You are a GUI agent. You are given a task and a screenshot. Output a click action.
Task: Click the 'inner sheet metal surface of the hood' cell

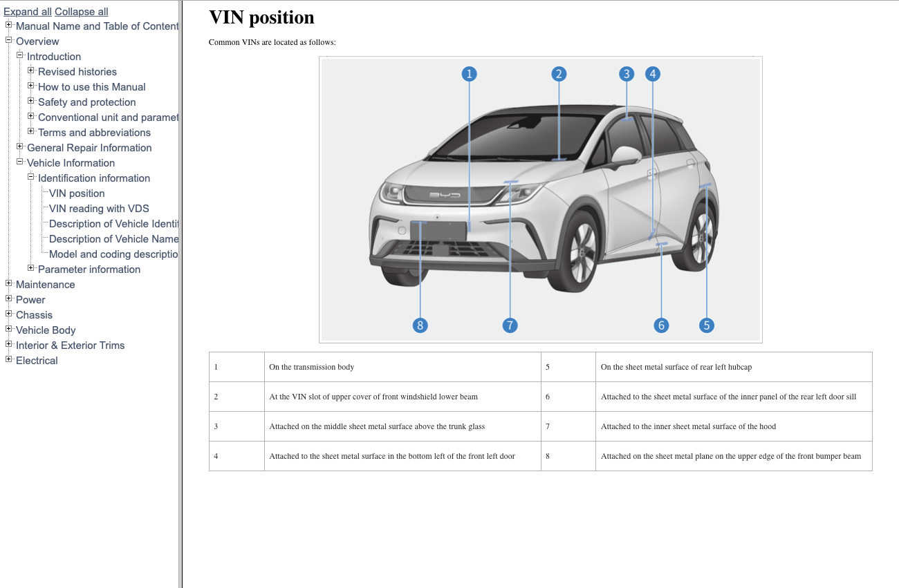(734, 426)
